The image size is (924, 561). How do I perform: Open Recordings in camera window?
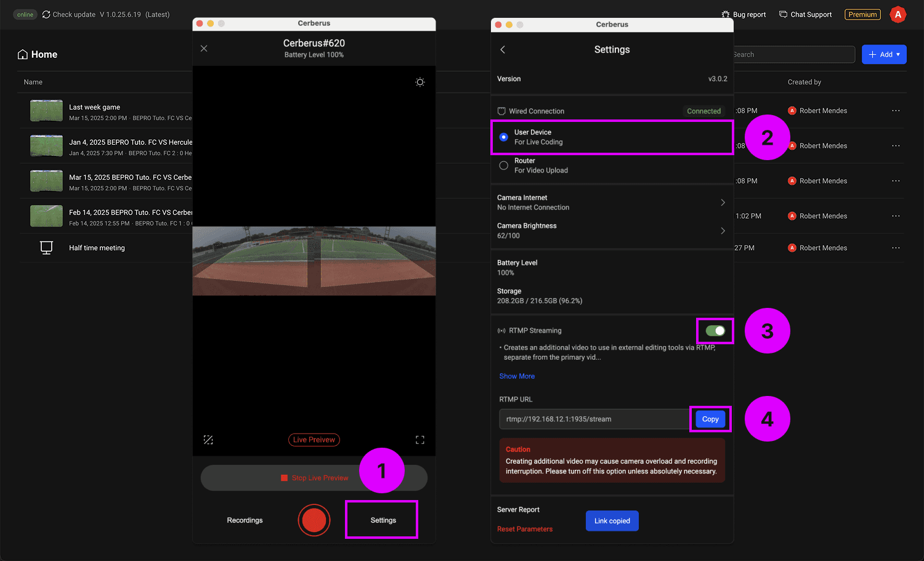coord(245,520)
